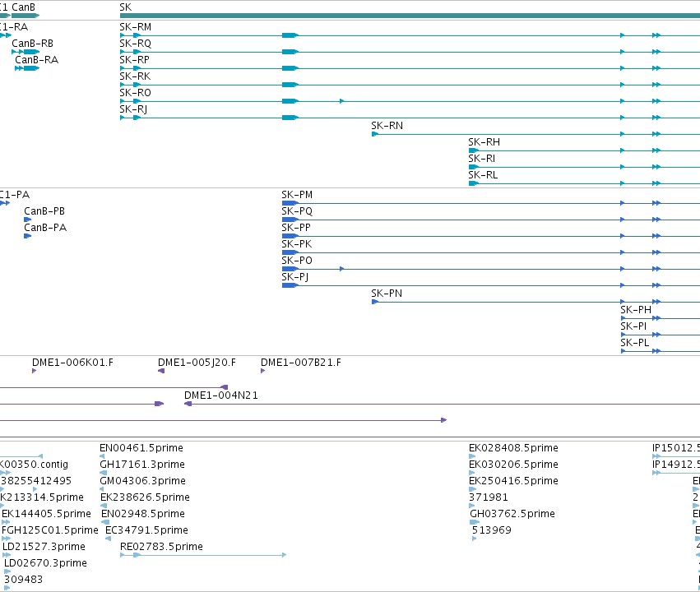Click the LD02670.3prime EST label

click(45, 563)
